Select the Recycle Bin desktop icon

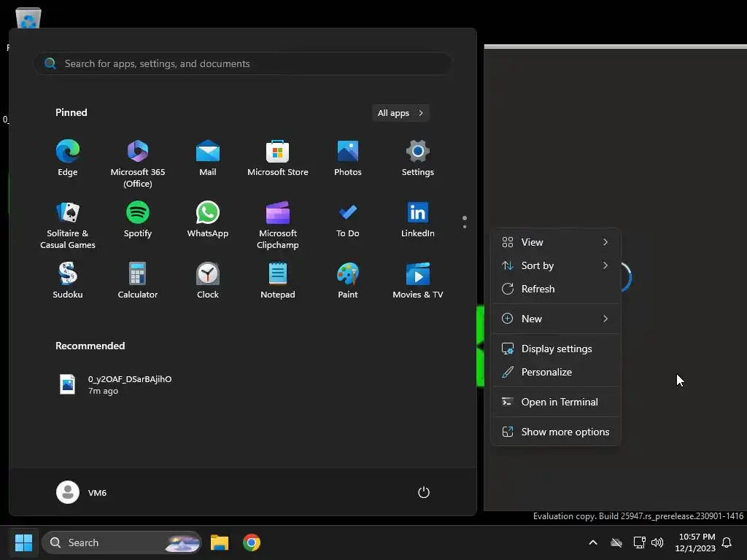tap(28, 18)
